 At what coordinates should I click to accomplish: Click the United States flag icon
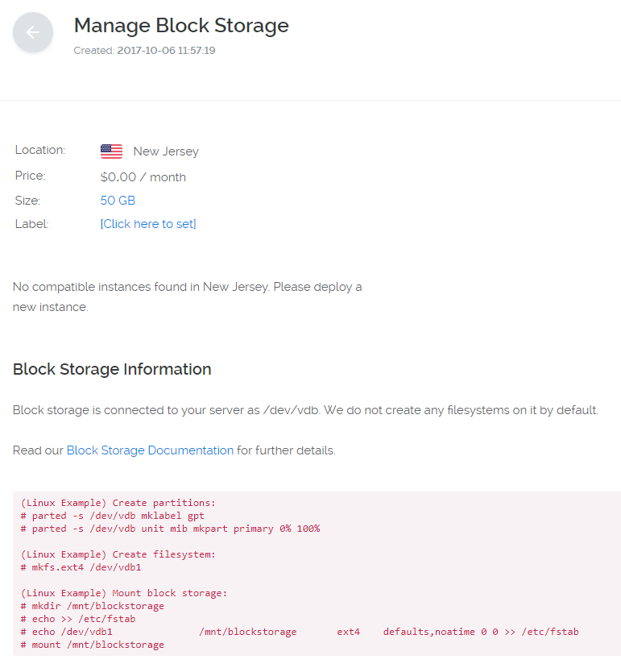pos(111,151)
